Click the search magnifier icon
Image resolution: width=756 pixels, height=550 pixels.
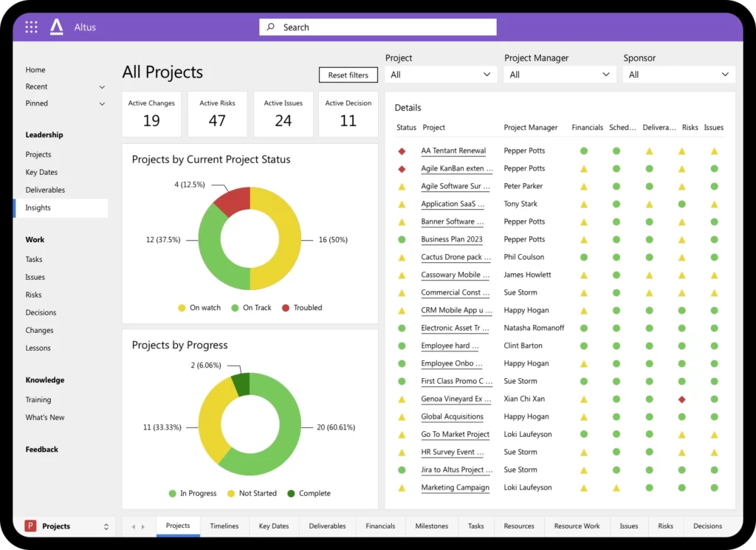coord(272,27)
